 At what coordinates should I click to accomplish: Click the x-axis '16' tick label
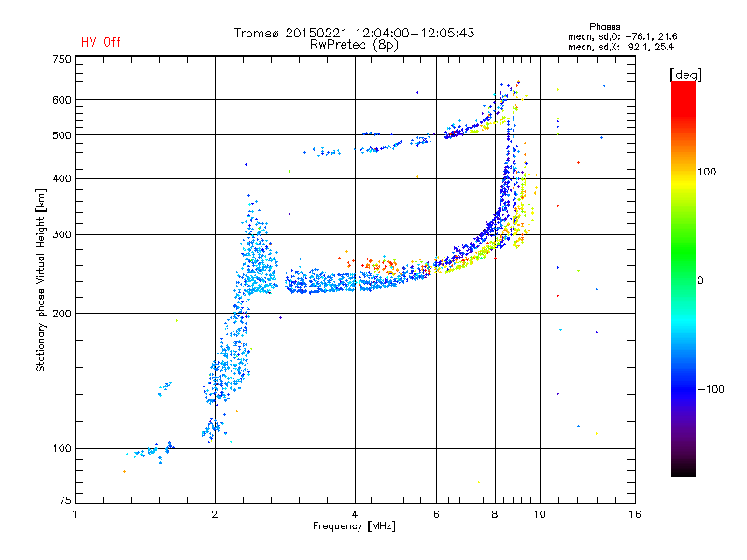635,514
